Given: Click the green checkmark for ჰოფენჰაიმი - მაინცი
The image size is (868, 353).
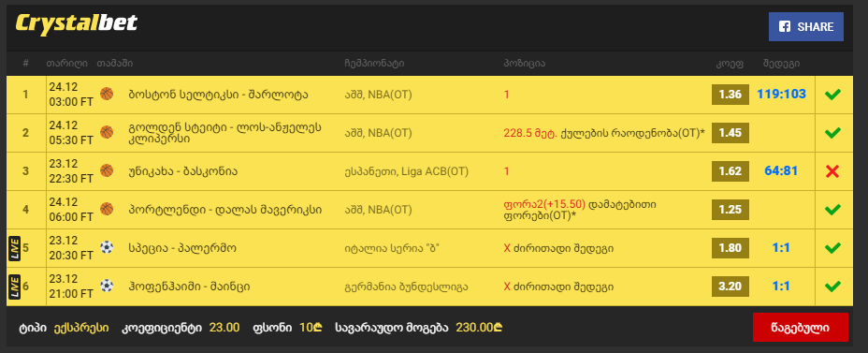Looking at the screenshot, I should coord(832,287).
